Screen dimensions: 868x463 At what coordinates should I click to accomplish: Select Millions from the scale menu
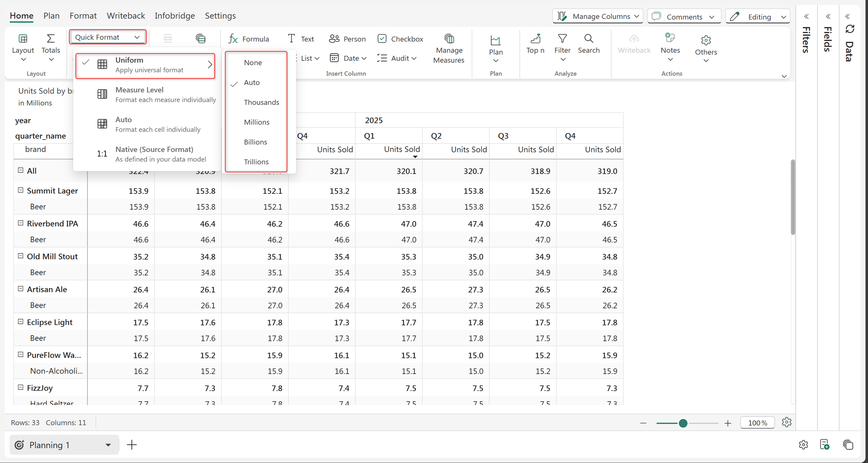pos(257,122)
